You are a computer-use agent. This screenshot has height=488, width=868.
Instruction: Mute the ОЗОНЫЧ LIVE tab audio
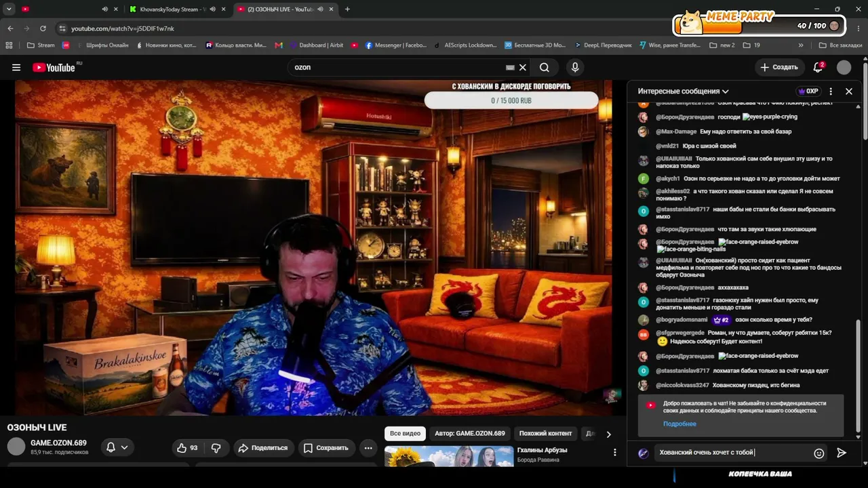click(x=320, y=9)
